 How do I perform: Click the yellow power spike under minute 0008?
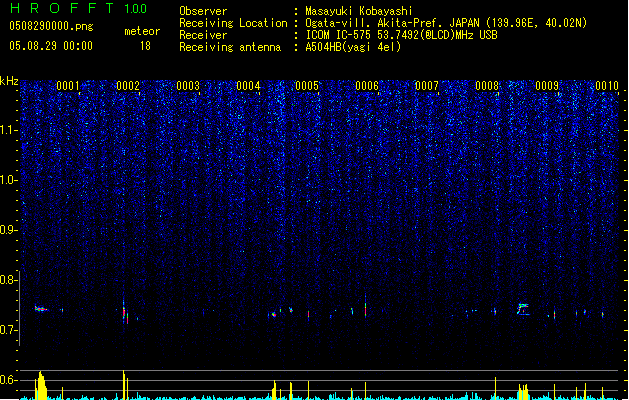(495, 388)
